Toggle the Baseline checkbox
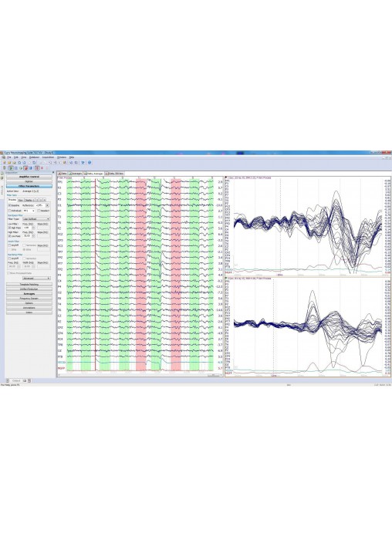Viewport: 392px width, 537px height. point(9,205)
